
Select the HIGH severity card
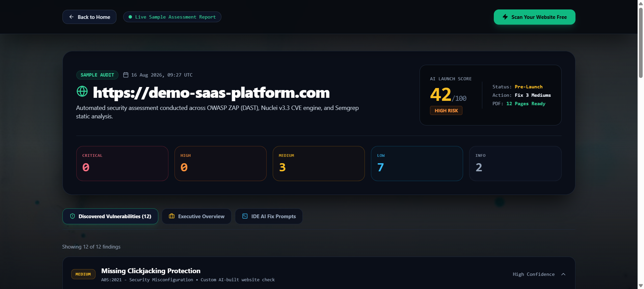click(220, 164)
